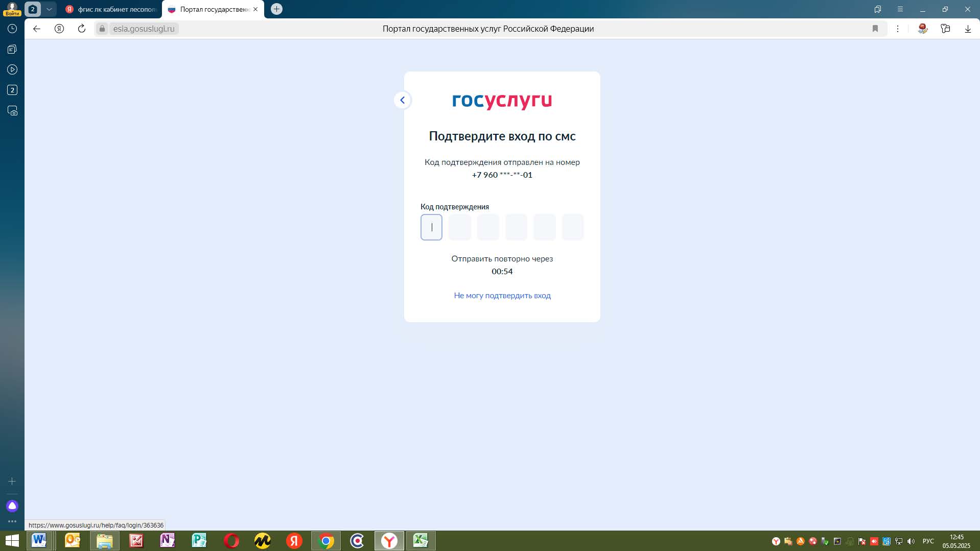980x551 pixels.
Task: Click the last confirmation code digit box
Action: [x=573, y=227]
